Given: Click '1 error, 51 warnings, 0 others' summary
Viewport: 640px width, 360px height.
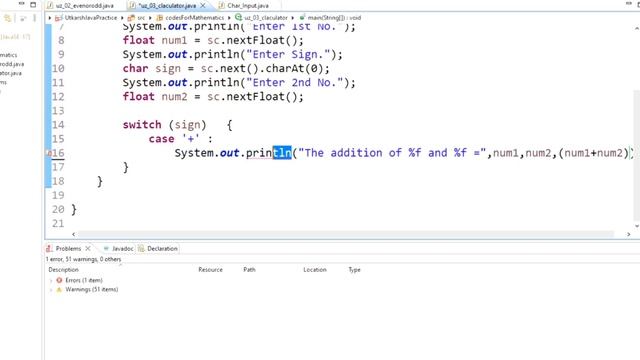Looking at the screenshot, I should point(83,259).
